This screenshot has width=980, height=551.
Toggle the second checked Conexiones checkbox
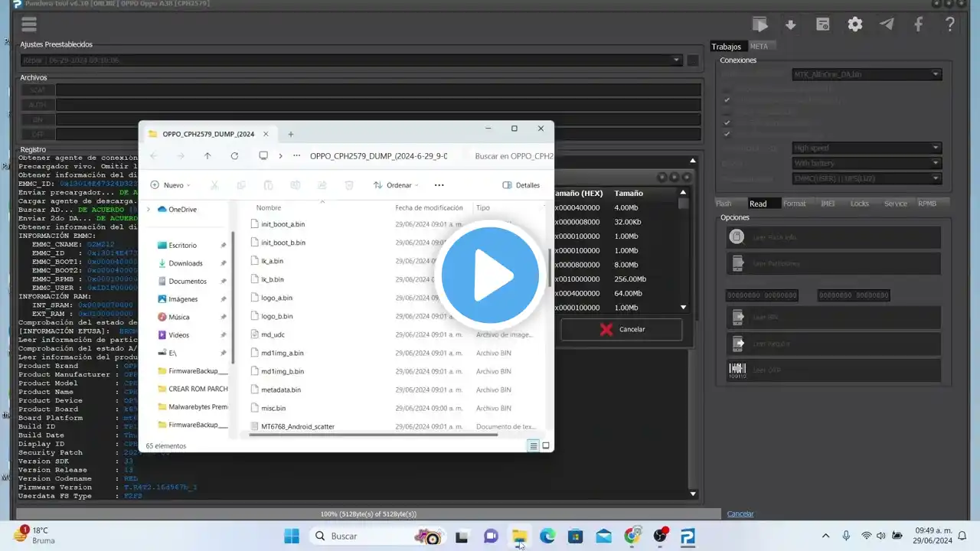pos(727,122)
